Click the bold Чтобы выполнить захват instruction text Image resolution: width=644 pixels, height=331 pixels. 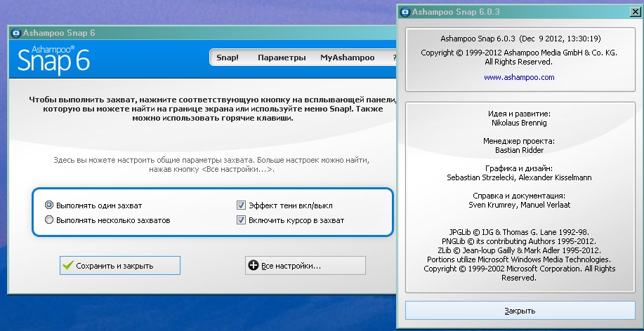pyautogui.click(x=213, y=109)
